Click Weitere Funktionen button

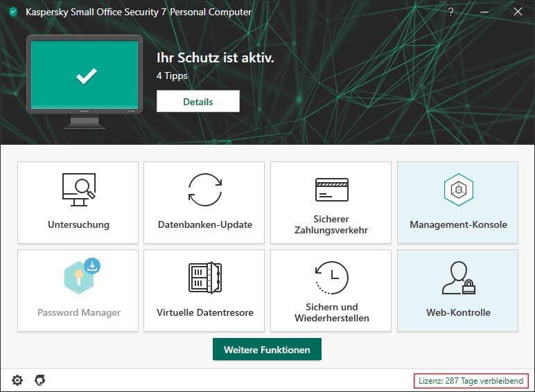click(267, 350)
